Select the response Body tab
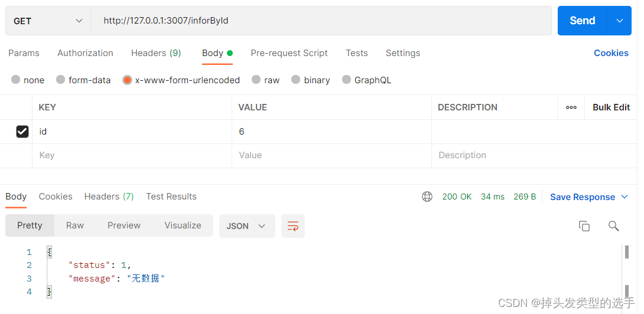Image resolution: width=644 pixels, height=314 pixels. 16,197
